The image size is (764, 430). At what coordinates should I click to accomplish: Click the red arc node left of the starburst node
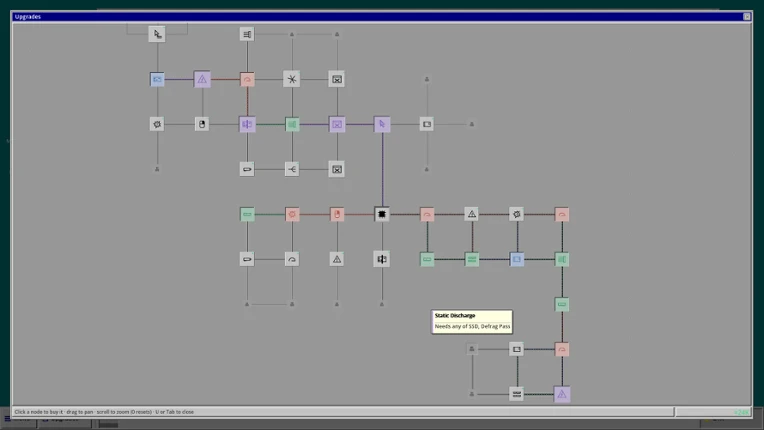(x=247, y=79)
